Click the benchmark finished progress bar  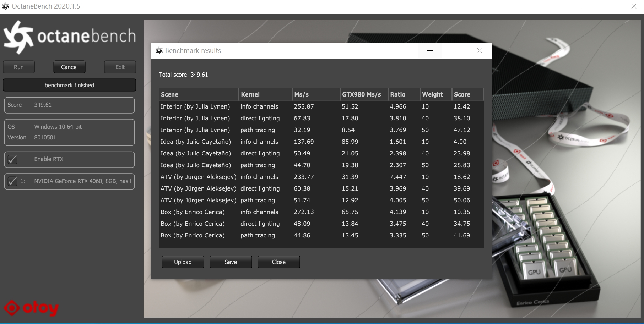pos(69,85)
